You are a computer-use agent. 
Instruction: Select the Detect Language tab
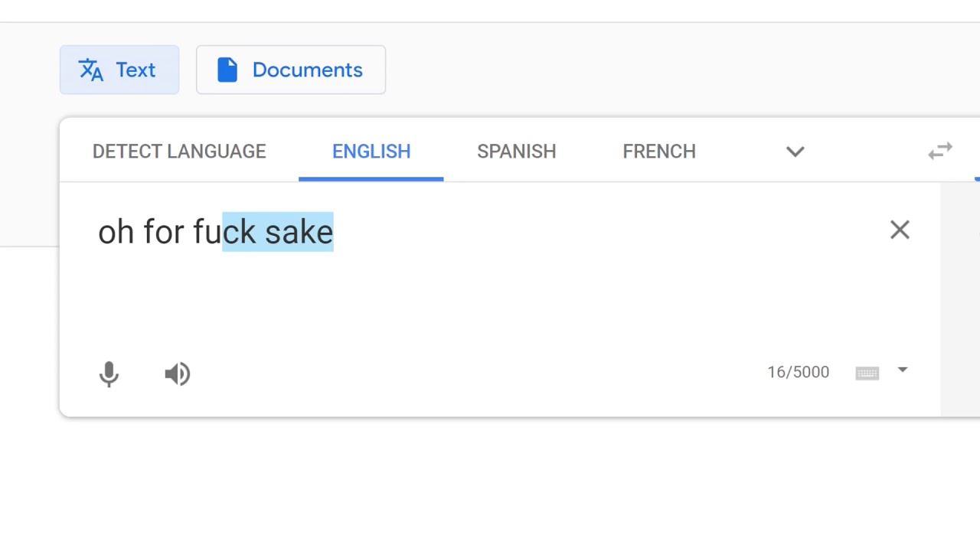coord(179,152)
